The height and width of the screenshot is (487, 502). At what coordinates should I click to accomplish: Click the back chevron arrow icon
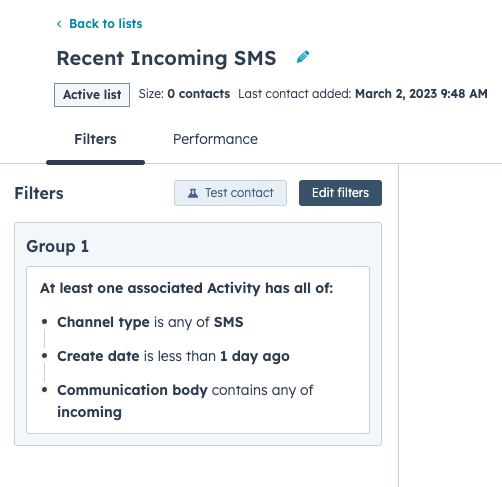tap(59, 24)
